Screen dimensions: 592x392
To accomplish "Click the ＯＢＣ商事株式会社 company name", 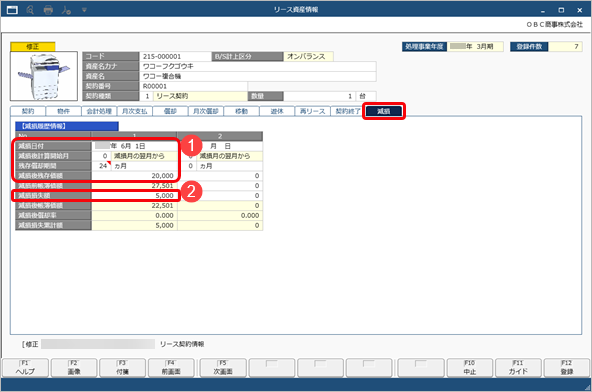I will pos(554,24).
